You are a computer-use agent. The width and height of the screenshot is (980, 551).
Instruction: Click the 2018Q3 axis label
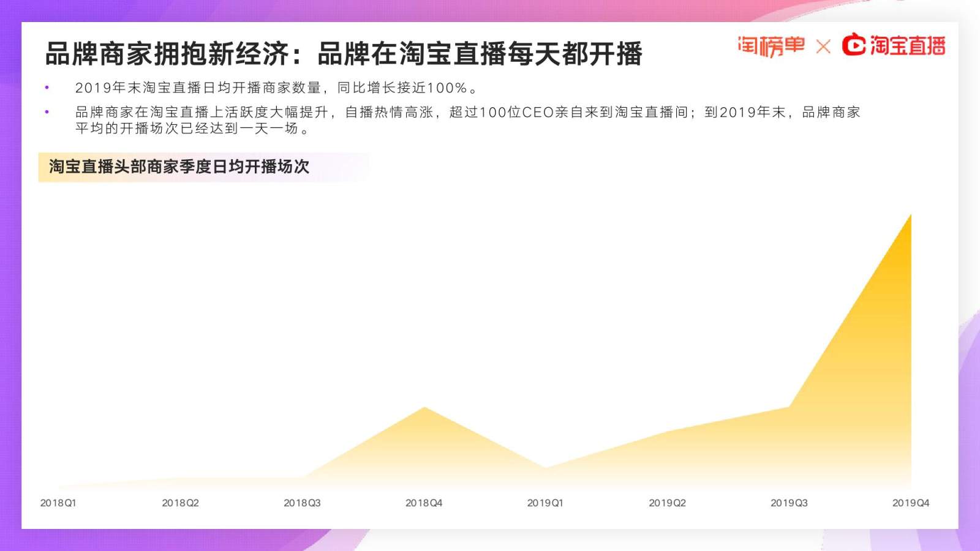pos(302,503)
